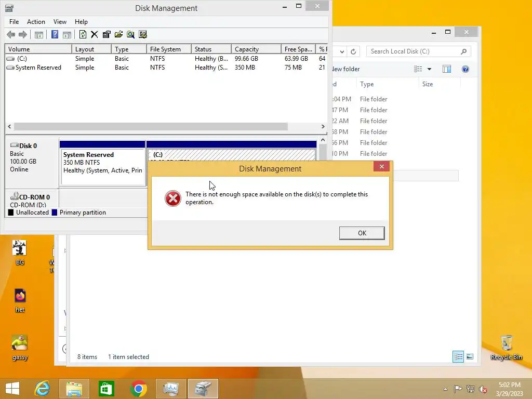Click the network tray icon
The height and width of the screenshot is (399, 532).
coord(470,389)
